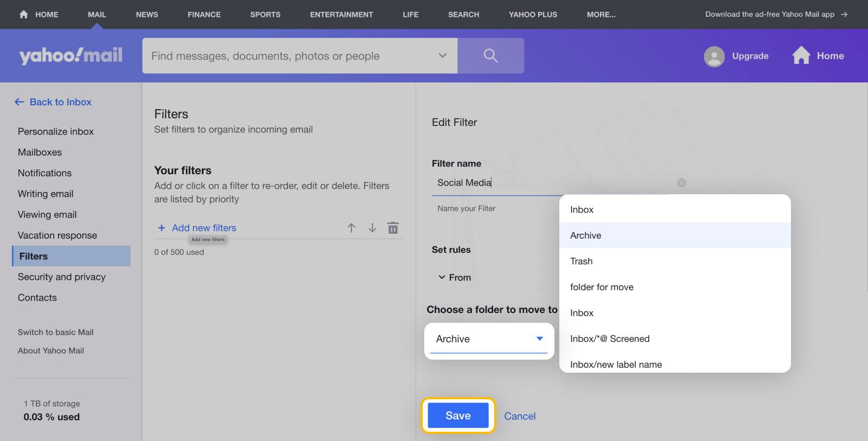Open Contacts settings
868x441 pixels.
pyautogui.click(x=37, y=297)
